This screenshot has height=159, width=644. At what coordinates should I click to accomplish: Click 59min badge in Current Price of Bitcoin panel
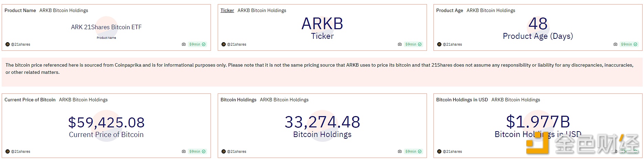coord(197,151)
